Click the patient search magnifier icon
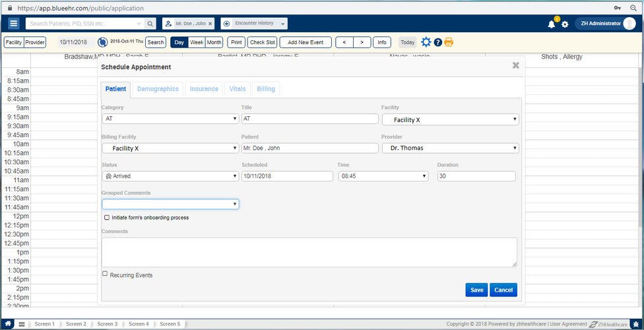This screenshot has width=644, height=330. click(x=151, y=24)
